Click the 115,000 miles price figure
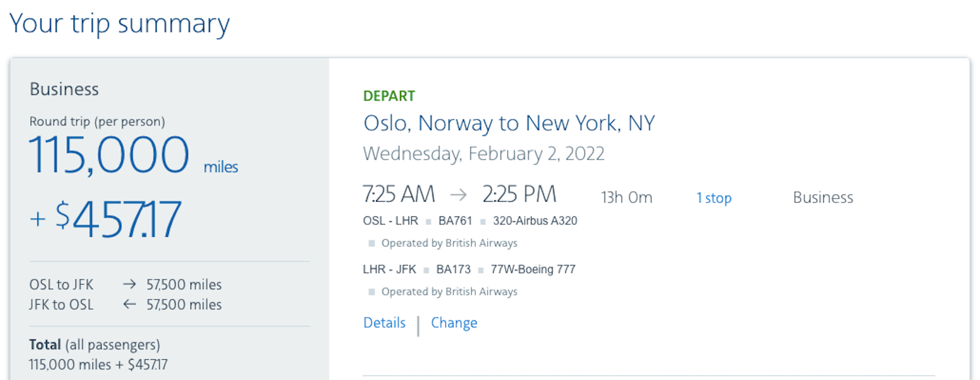This screenshot has width=980, height=380. pyautogui.click(x=134, y=155)
